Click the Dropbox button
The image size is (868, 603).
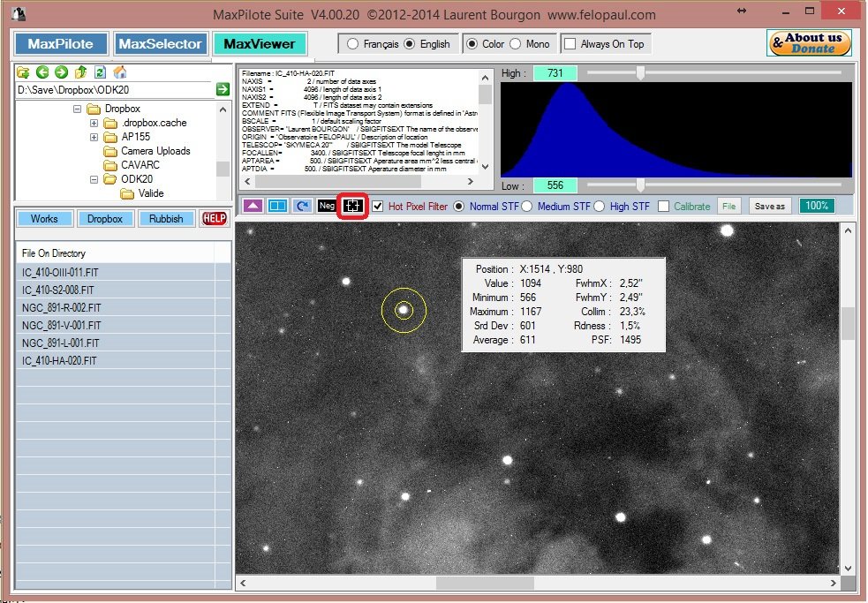tap(104, 218)
